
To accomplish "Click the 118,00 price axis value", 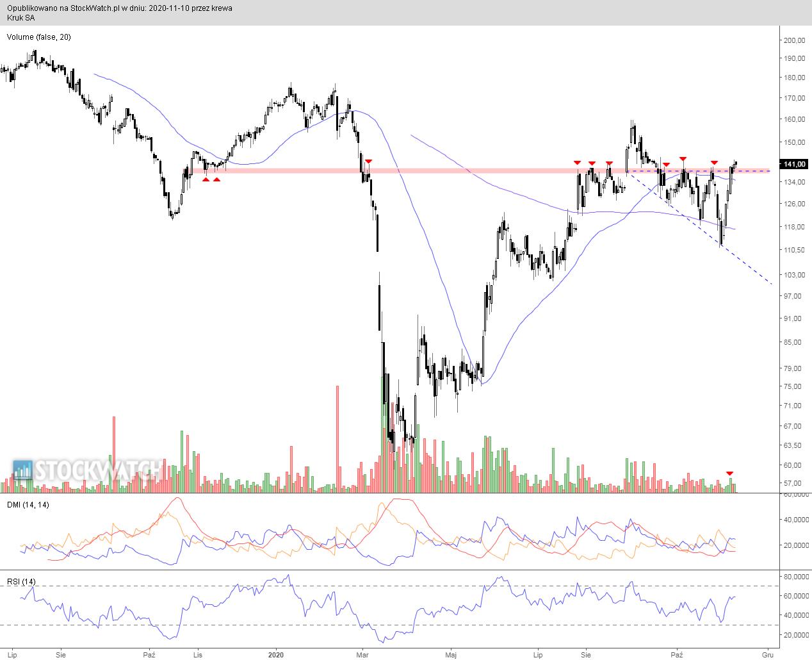I will click(794, 227).
